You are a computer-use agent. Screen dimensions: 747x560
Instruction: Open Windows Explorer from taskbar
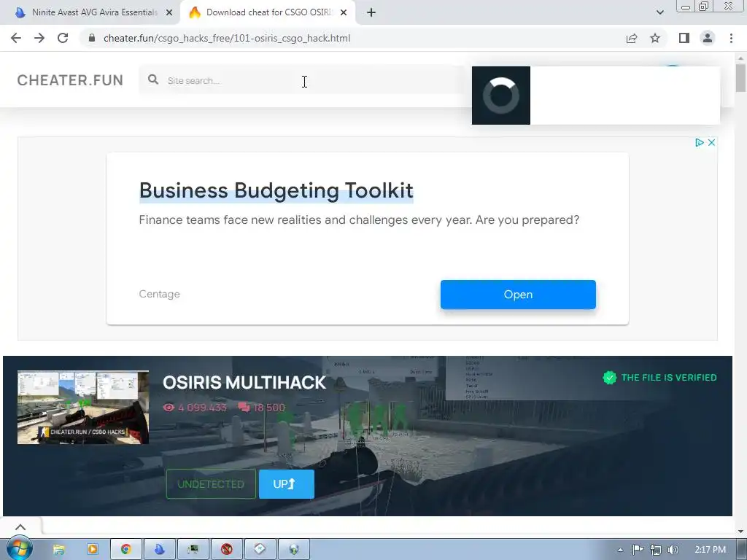coord(59,550)
